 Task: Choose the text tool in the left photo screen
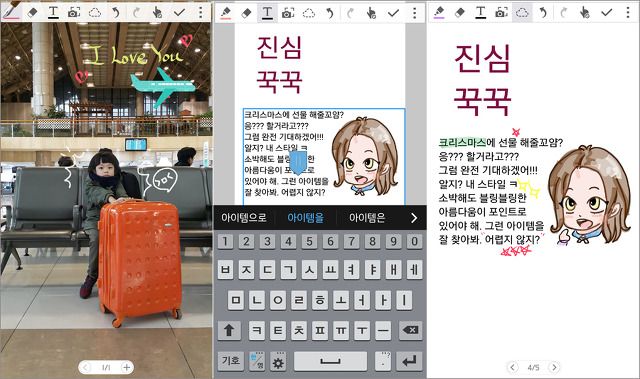pyautogui.click(x=53, y=13)
